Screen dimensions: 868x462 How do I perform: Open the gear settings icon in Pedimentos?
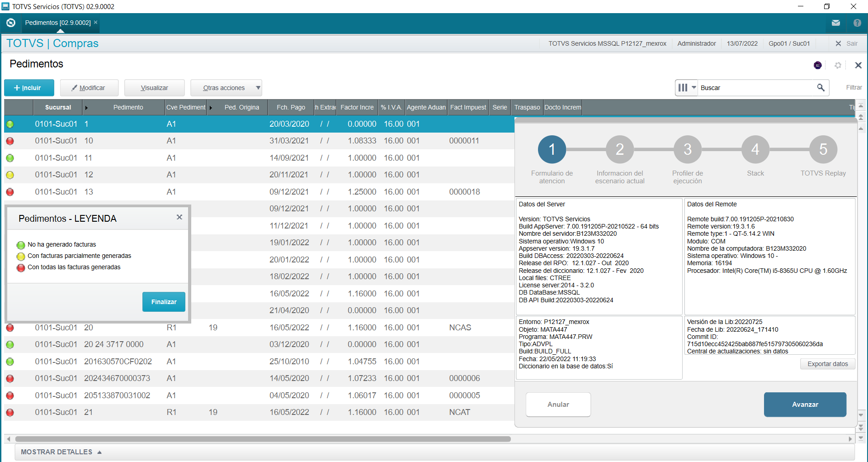tap(838, 65)
